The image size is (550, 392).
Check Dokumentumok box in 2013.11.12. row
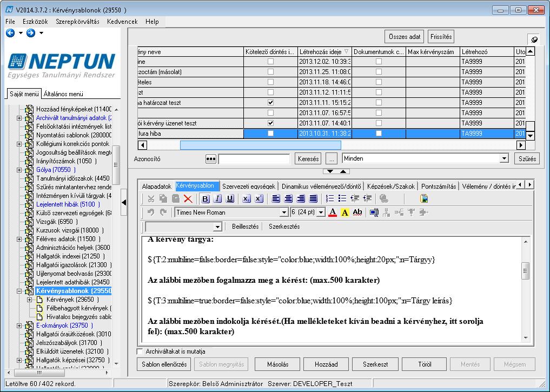pos(379,92)
